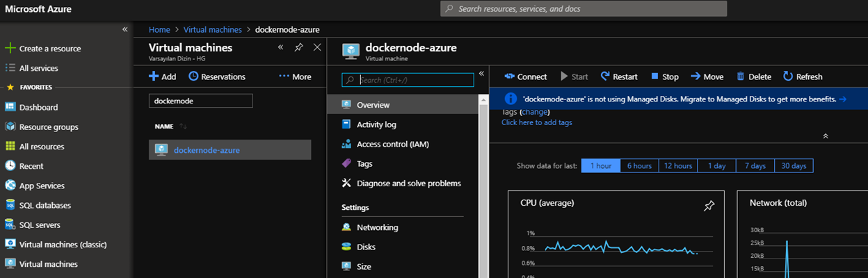Open Dashboard from the sidebar

[38, 107]
